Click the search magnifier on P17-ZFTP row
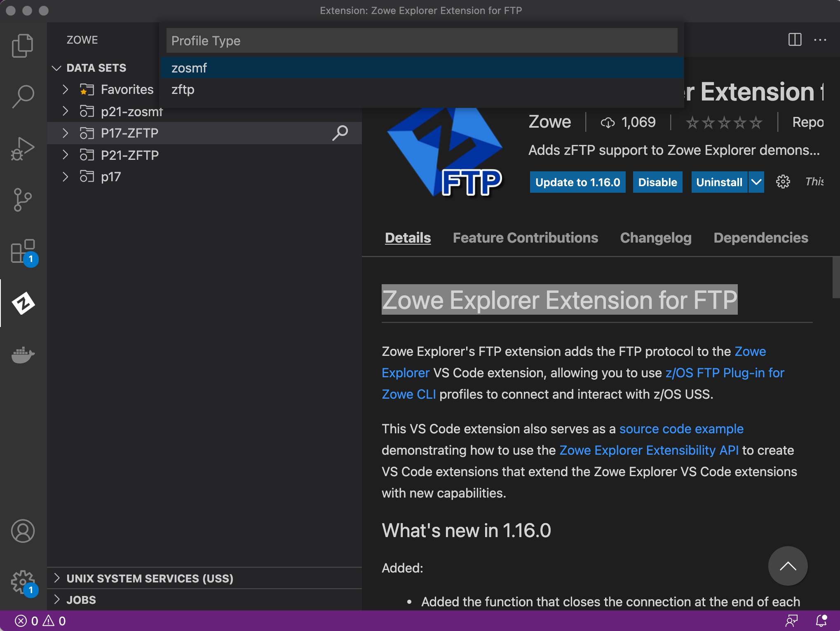840x631 pixels. pyautogui.click(x=340, y=133)
